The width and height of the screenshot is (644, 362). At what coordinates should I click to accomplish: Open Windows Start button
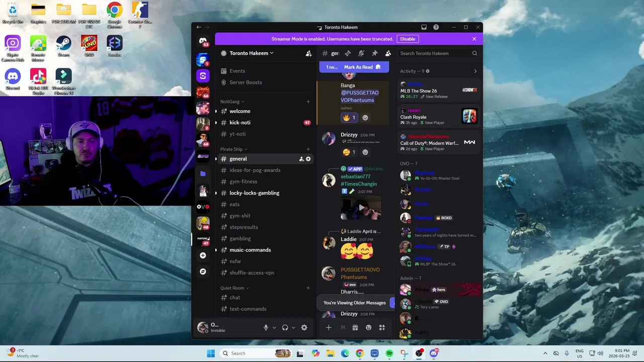coord(210,353)
